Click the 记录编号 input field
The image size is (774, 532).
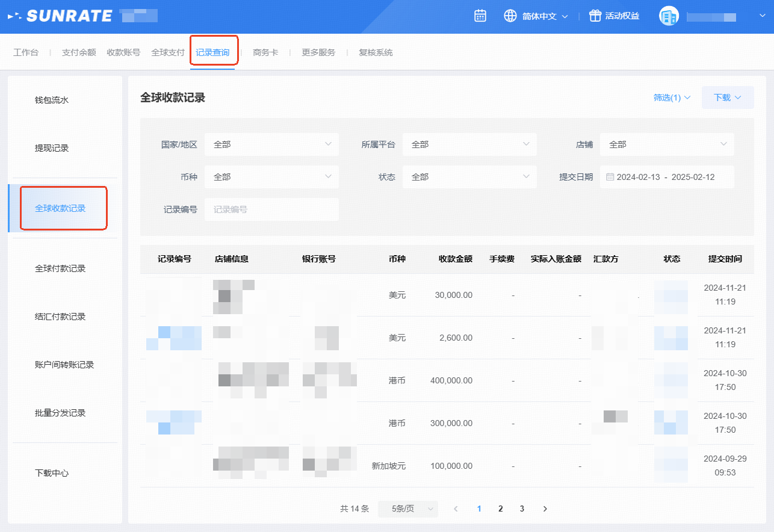tap(271, 209)
